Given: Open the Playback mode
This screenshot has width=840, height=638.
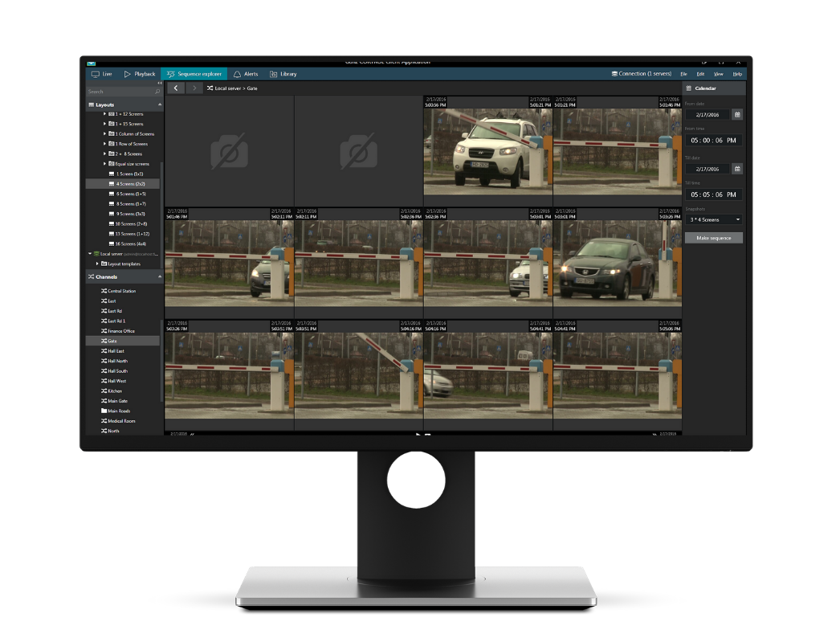Looking at the screenshot, I should [140, 73].
